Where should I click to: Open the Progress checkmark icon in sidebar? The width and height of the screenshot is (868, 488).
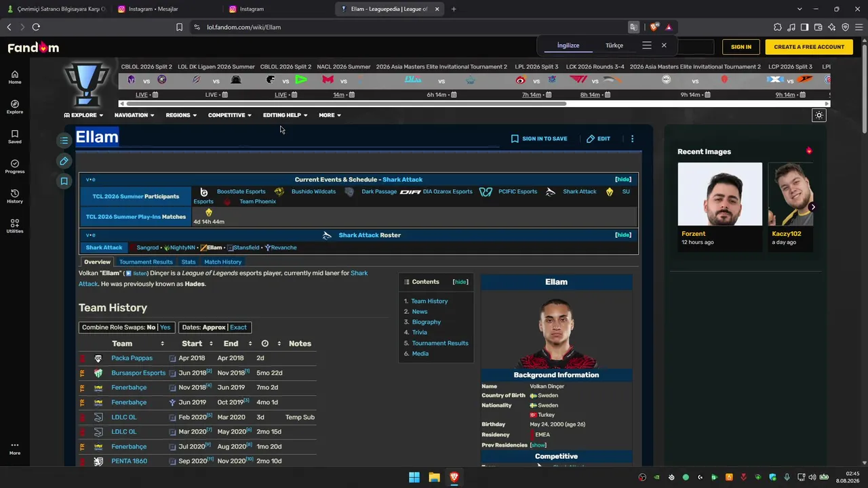[x=15, y=167]
